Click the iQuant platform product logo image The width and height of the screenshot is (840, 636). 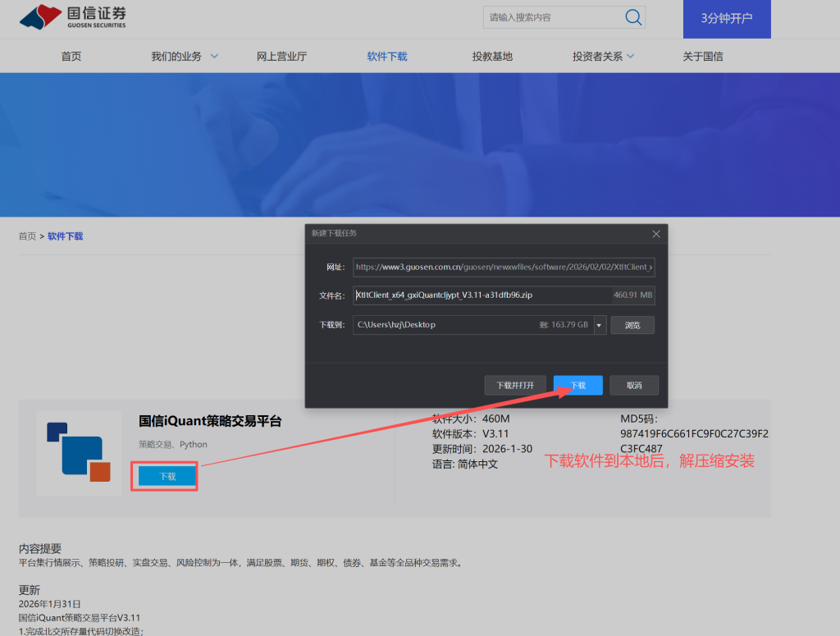78,452
